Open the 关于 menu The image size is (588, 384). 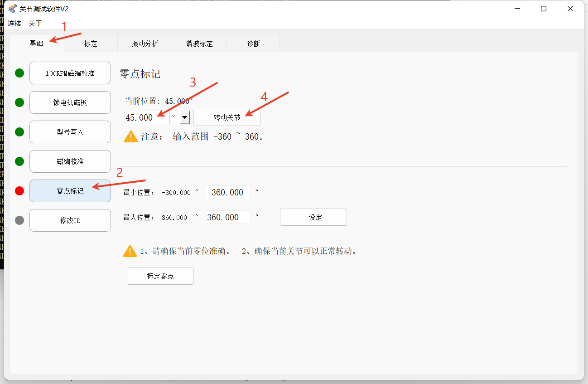point(35,23)
